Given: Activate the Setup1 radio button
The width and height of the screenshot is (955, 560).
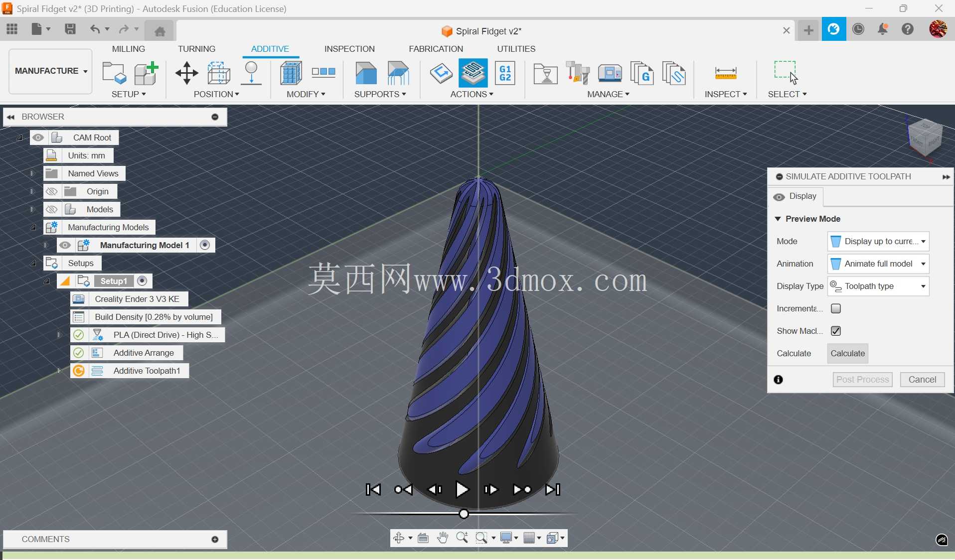Looking at the screenshot, I should pyautogui.click(x=142, y=280).
